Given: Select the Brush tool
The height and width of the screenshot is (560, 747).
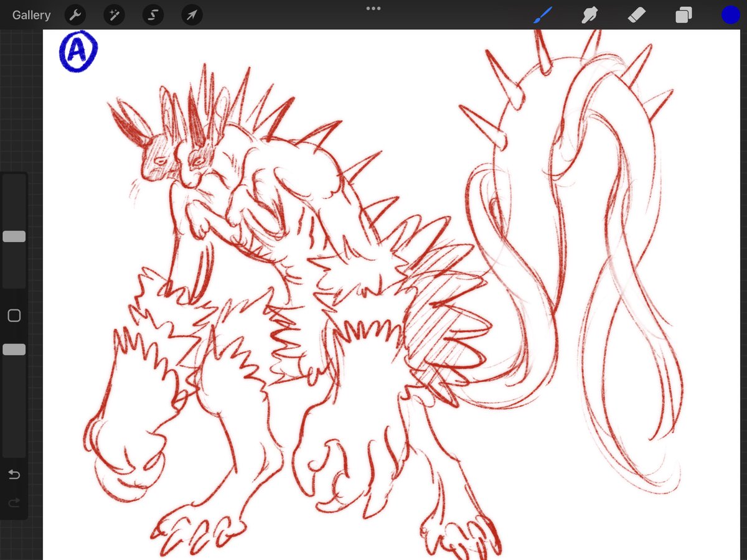Looking at the screenshot, I should 543,15.
